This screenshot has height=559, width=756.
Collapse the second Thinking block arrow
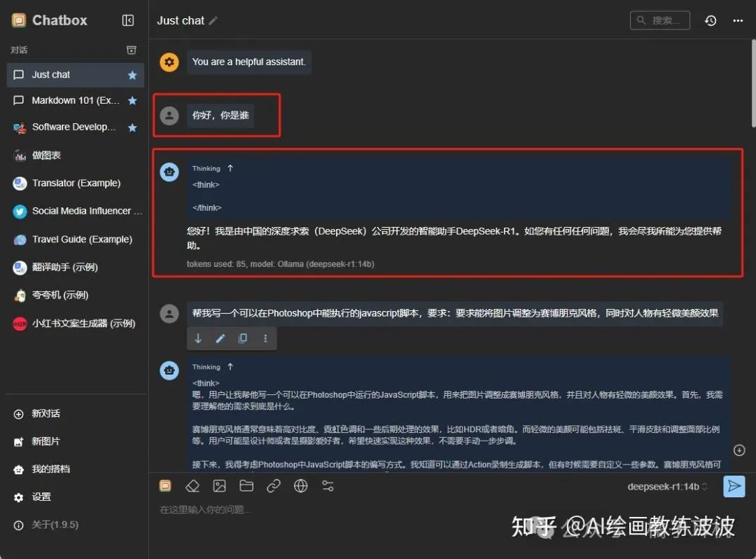(230, 367)
